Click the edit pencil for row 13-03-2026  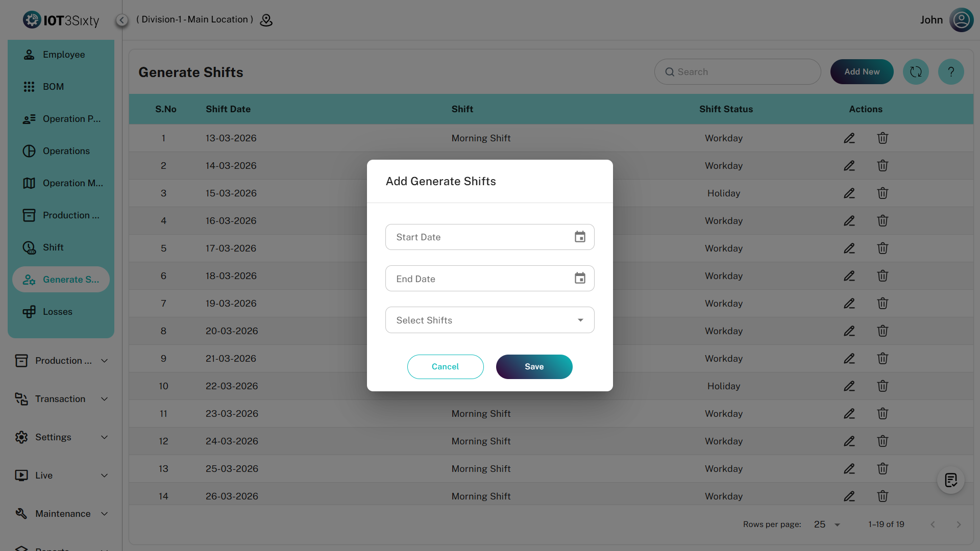849,138
